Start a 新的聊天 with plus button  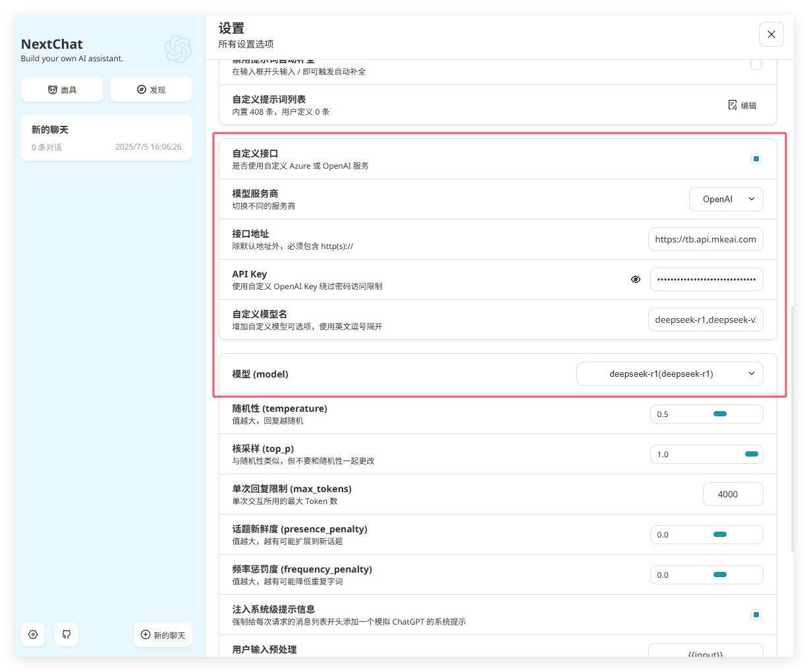coord(163,634)
